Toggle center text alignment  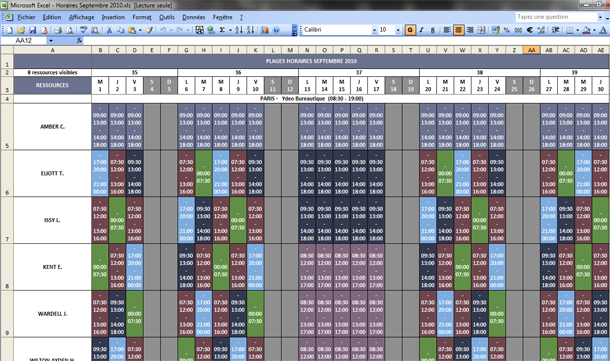tap(459, 30)
